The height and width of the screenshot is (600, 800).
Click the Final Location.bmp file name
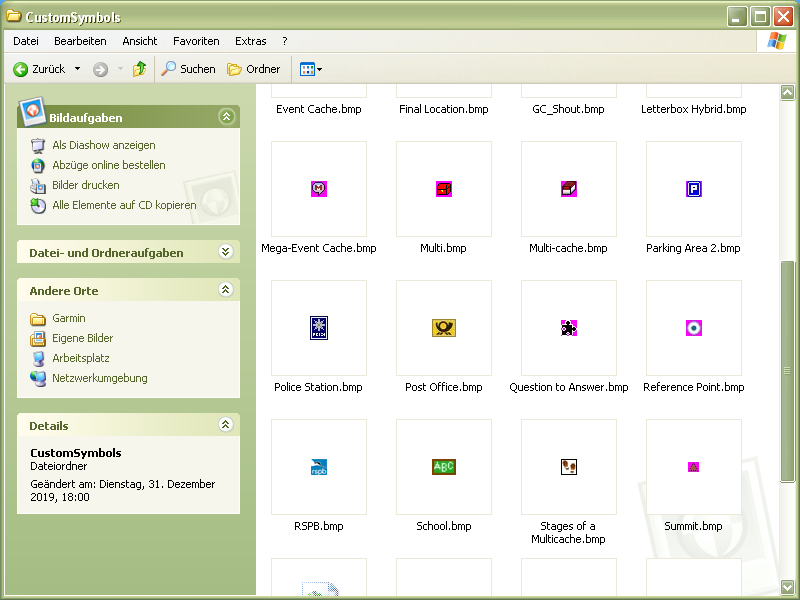(x=444, y=109)
